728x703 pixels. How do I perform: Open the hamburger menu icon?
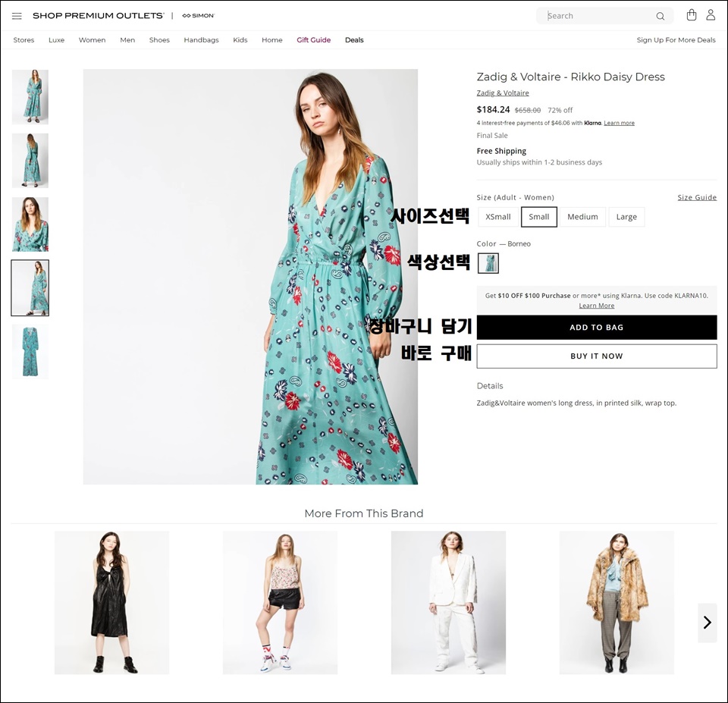coord(17,16)
